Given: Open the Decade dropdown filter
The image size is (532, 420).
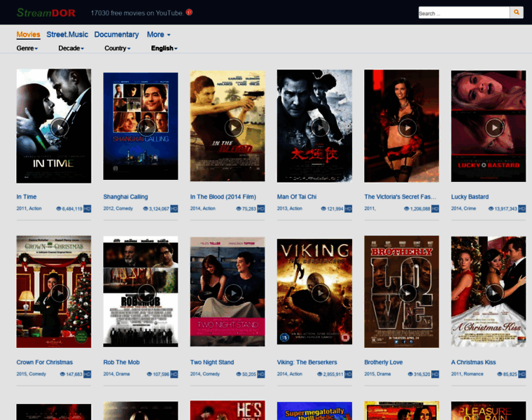Looking at the screenshot, I should tap(71, 48).
